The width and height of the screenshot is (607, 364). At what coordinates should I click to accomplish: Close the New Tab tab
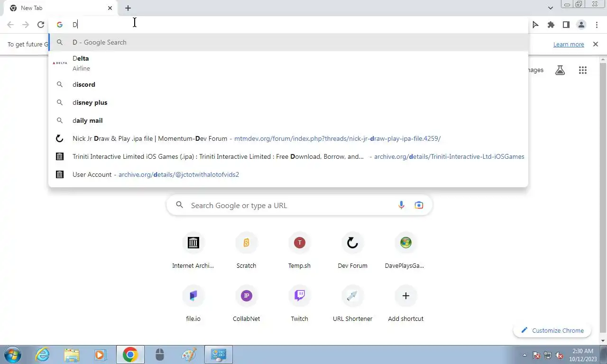(x=110, y=8)
